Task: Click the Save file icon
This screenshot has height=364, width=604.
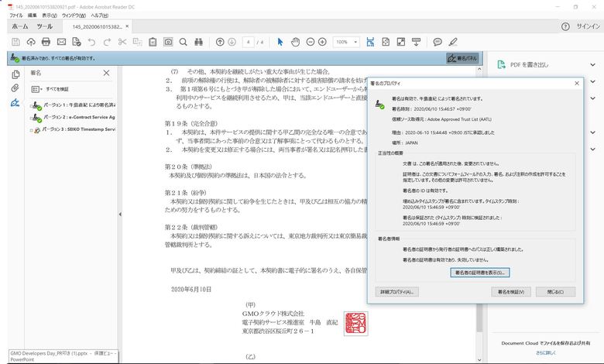Action: [15, 42]
